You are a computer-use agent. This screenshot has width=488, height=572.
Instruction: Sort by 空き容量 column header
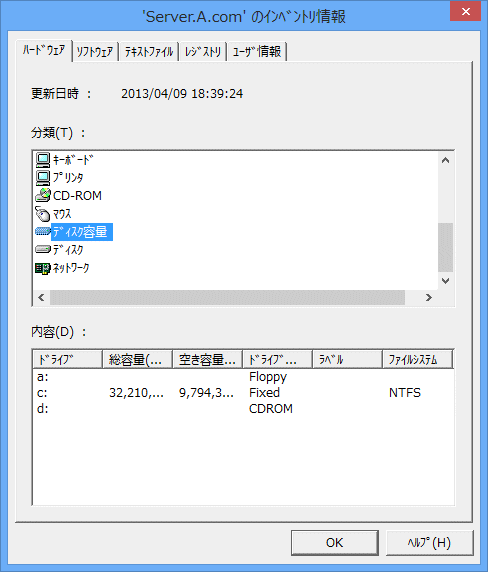(x=207, y=360)
